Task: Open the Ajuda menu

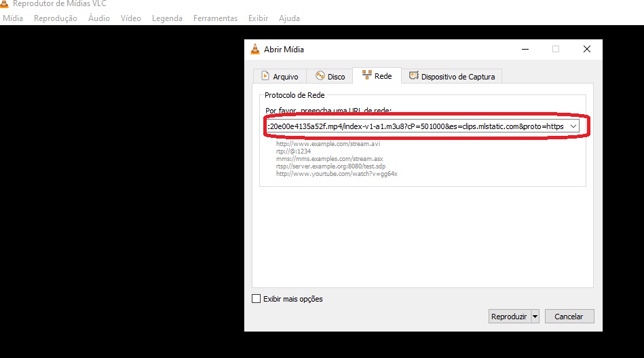Action: coord(289,18)
